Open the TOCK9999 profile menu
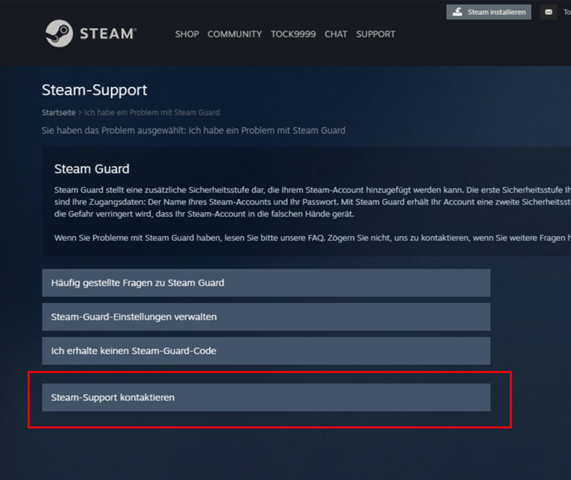The height and width of the screenshot is (480, 571). click(x=293, y=34)
